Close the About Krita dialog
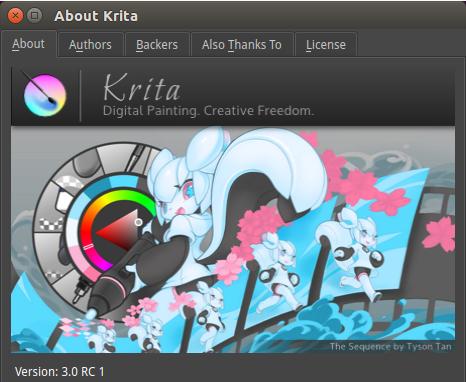The image size is (466, 382). click(x=15, y=15)
